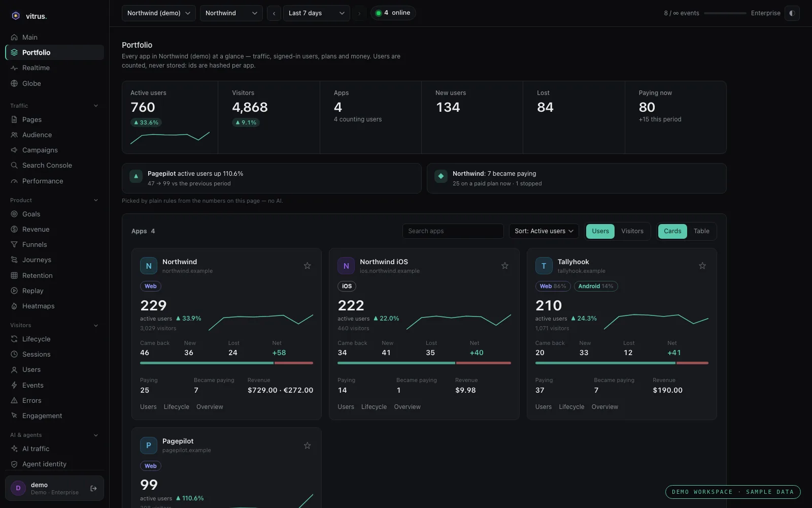Collapse the Product sidebar section
The image size is (812, 508).
(54, 200)
